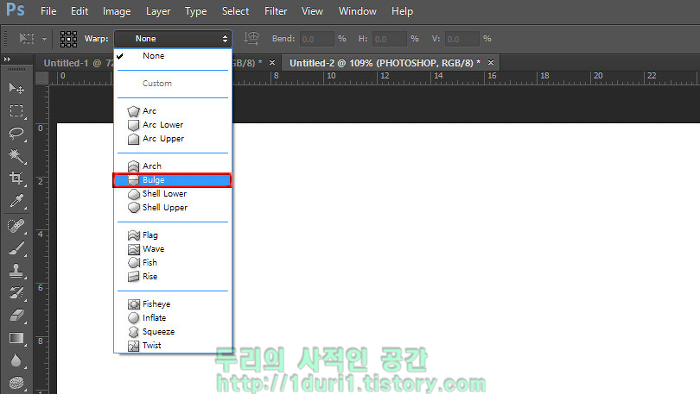Choose Squeeze warp style
This screenshot has height=394, width=700.
pos(173,332)
